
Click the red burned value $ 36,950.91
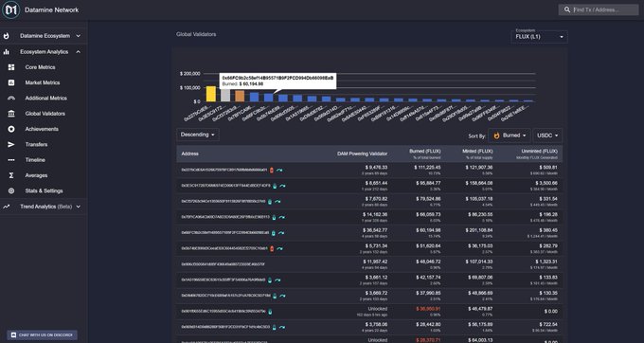click(x=428, y=309)
